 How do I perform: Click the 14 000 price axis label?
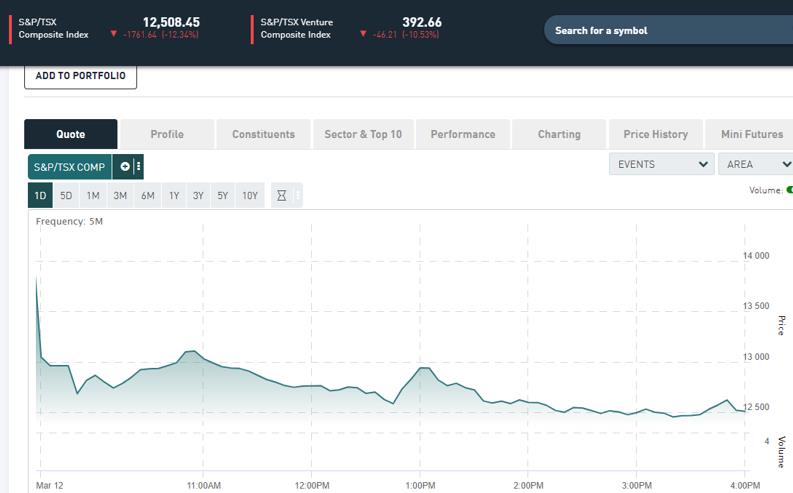(756, 256)
